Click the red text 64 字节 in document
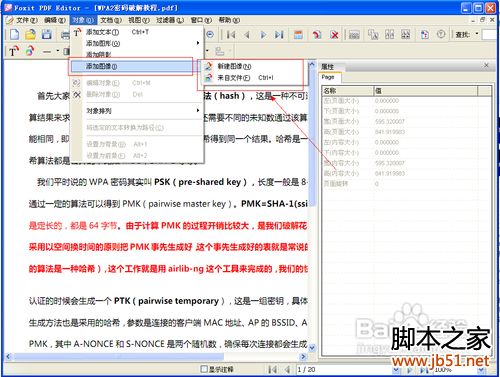Image resolution: width=500 pixels, height=377 pixels. tap(103, 226)
